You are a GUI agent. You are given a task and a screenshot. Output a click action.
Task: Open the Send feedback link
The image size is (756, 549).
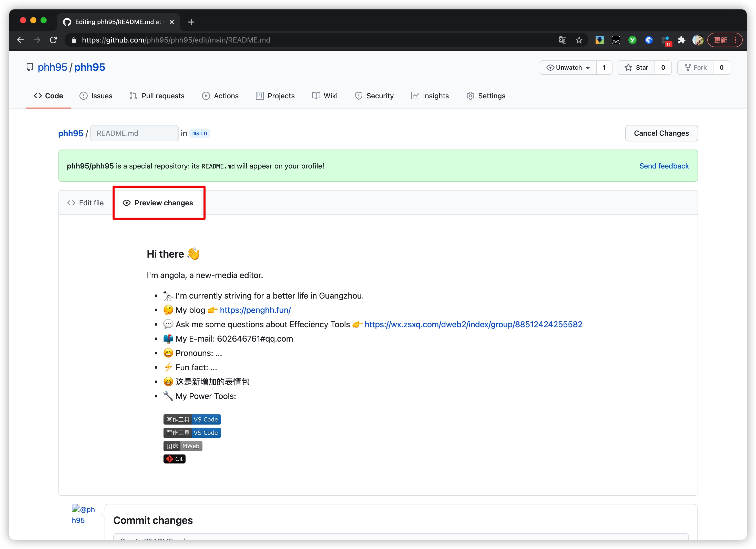coord(664,166)
